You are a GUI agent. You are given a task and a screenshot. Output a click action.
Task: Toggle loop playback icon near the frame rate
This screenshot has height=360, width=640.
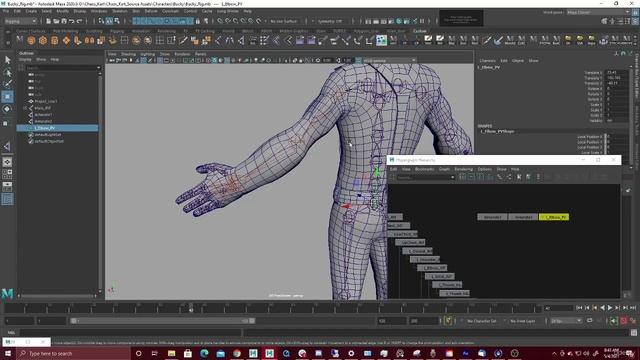pyautogui.click(x=589, y=321)
